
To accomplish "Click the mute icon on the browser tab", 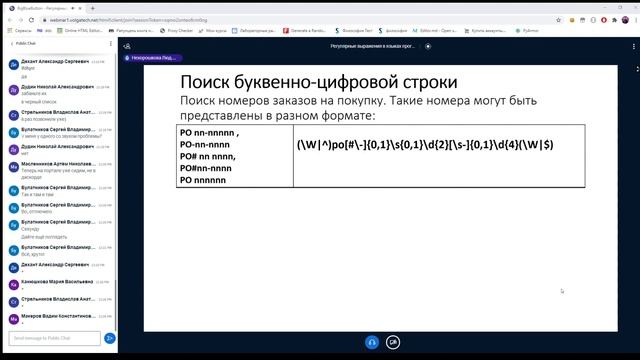I will 73,8.
